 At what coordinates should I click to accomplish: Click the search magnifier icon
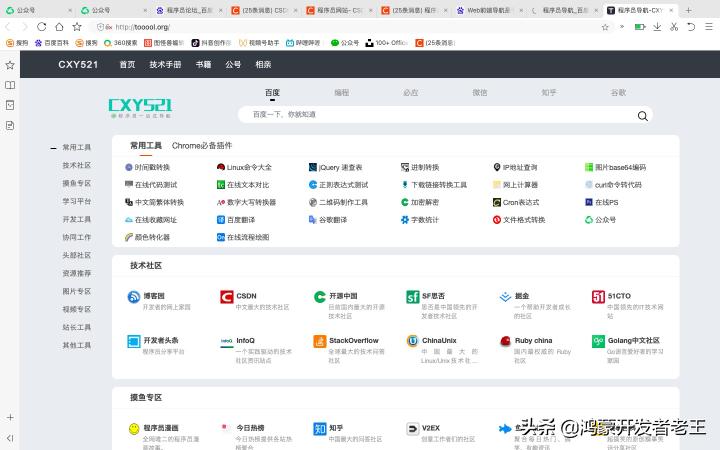point(642,116)
